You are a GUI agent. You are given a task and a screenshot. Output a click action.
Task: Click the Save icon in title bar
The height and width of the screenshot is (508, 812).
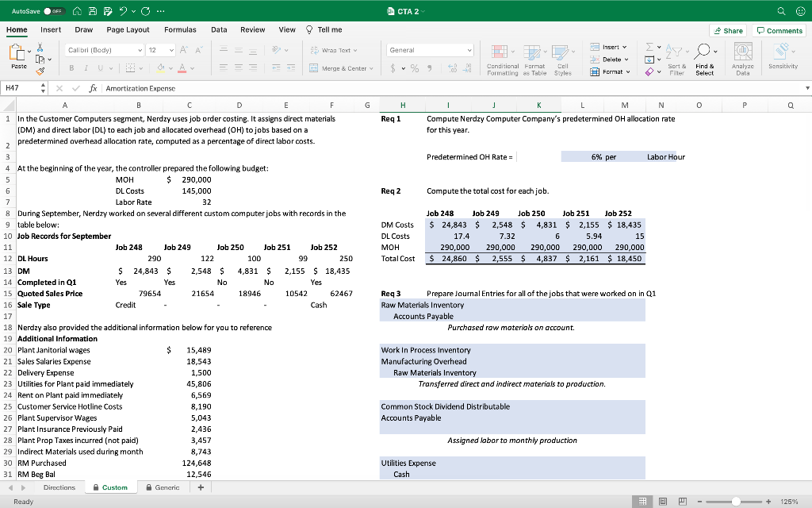[92, 11]
